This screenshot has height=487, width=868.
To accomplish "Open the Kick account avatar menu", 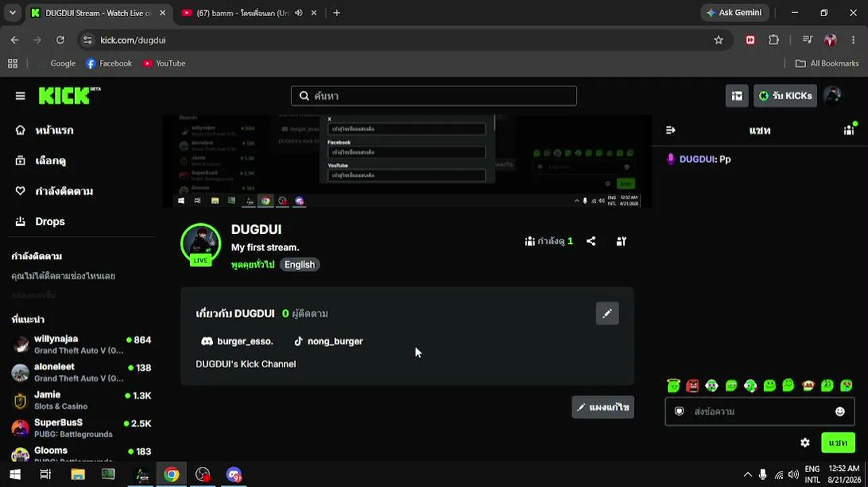I will click(x=833, y=96).
